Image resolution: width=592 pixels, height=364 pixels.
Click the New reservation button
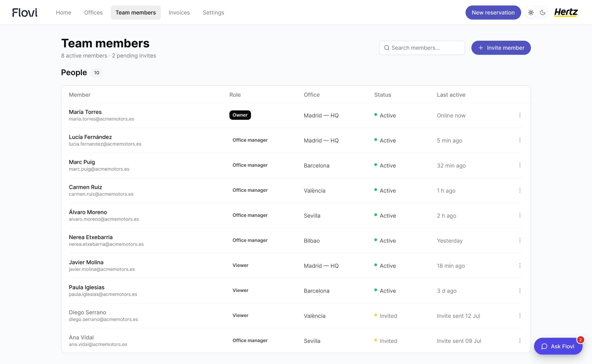pos(493,12)
